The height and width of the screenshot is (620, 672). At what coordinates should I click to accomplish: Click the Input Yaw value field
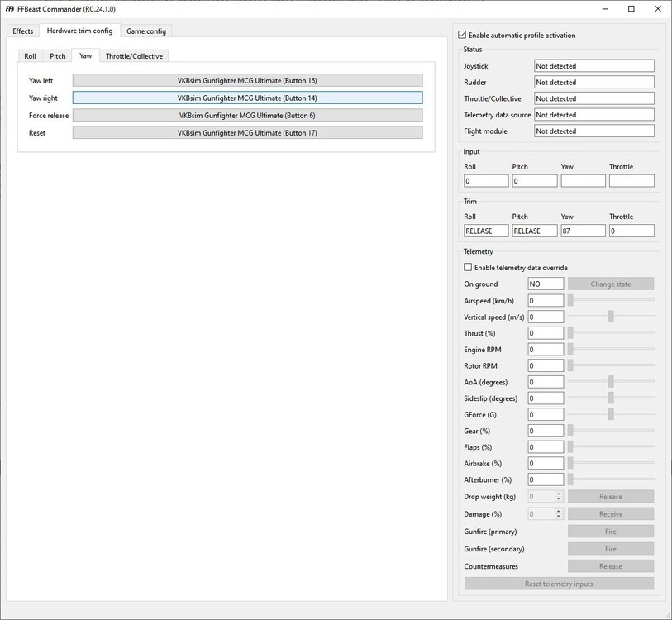pos(583,181)
